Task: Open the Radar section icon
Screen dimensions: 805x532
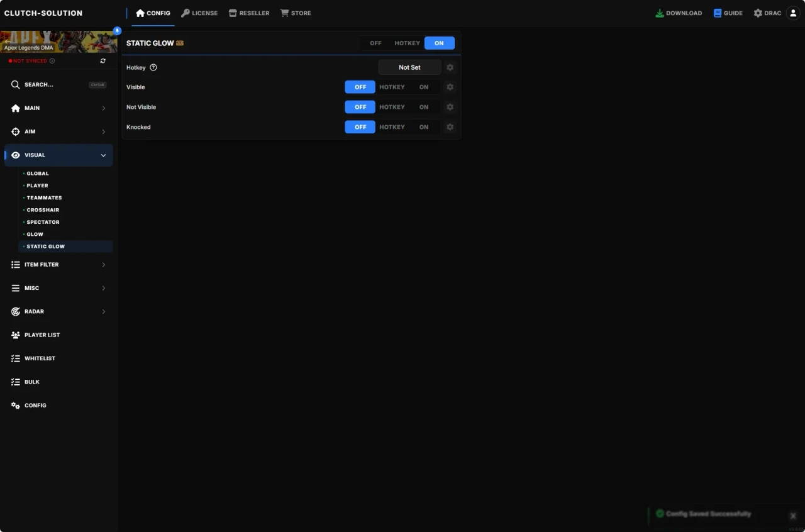Action: point(15,311)
